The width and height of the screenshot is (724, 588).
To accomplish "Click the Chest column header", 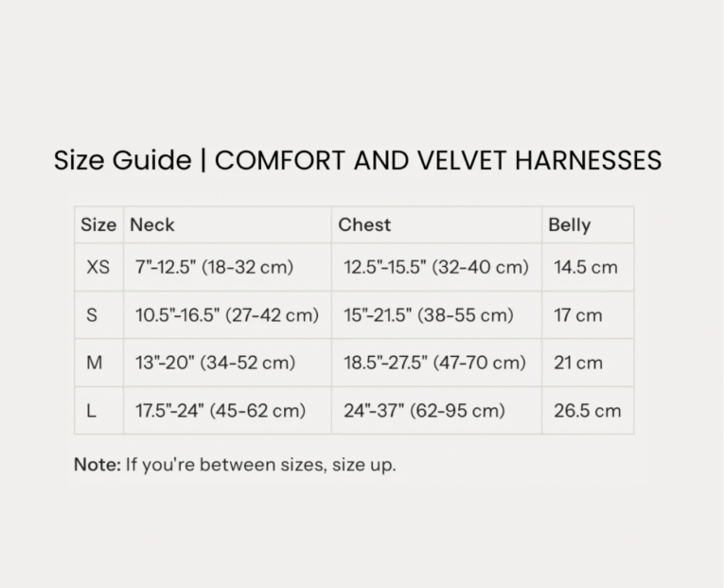I will point(364,225).
